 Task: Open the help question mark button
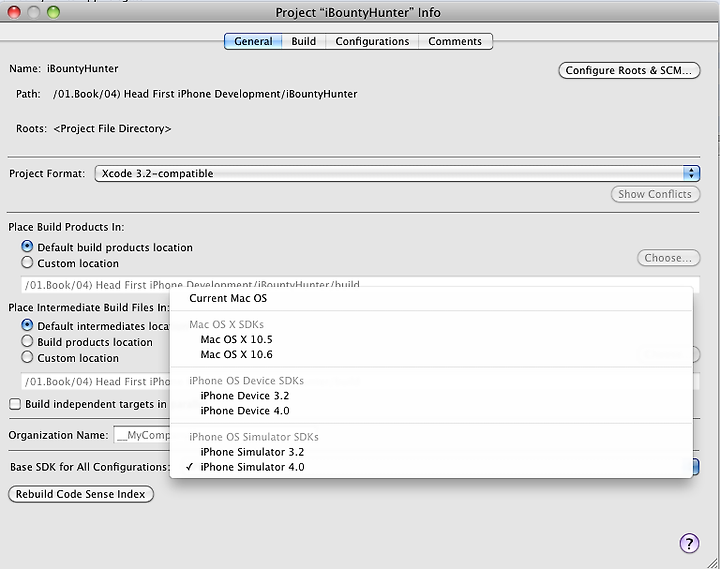click(689, 543)
